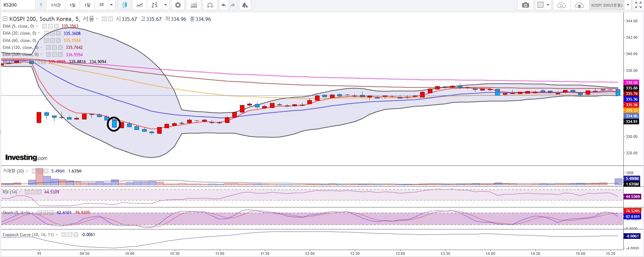Click the compare scales icon

[210, 5]
